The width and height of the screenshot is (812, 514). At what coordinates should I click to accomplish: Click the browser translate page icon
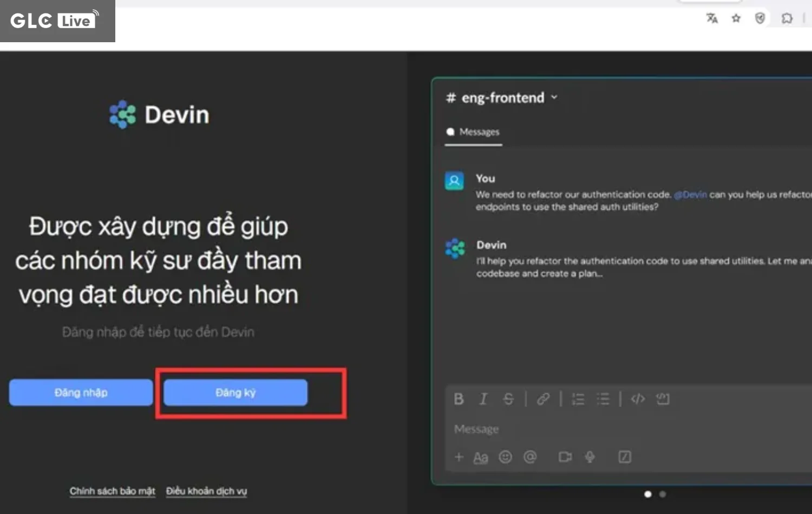point(712,18)
